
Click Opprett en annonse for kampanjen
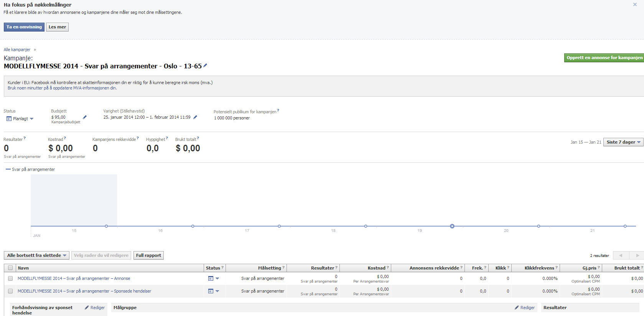click(604, 58)
